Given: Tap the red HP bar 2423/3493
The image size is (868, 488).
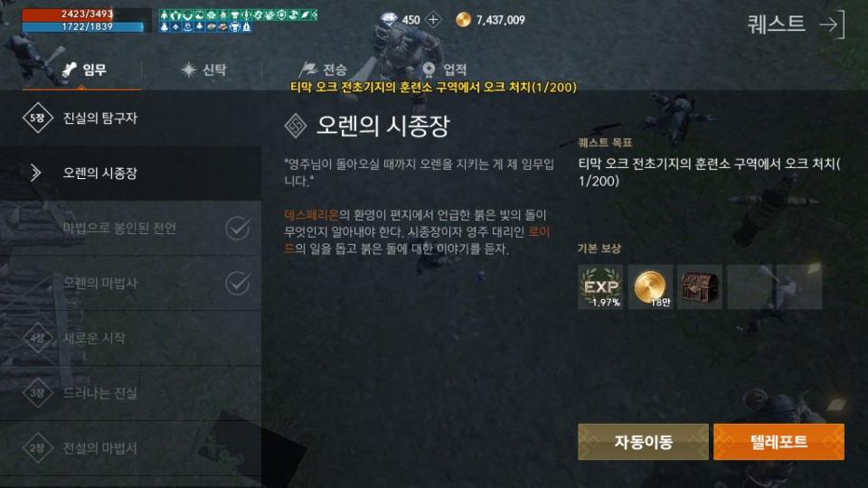Looking at the screenshot, I should pyautogui.click(x=87, y=14).
